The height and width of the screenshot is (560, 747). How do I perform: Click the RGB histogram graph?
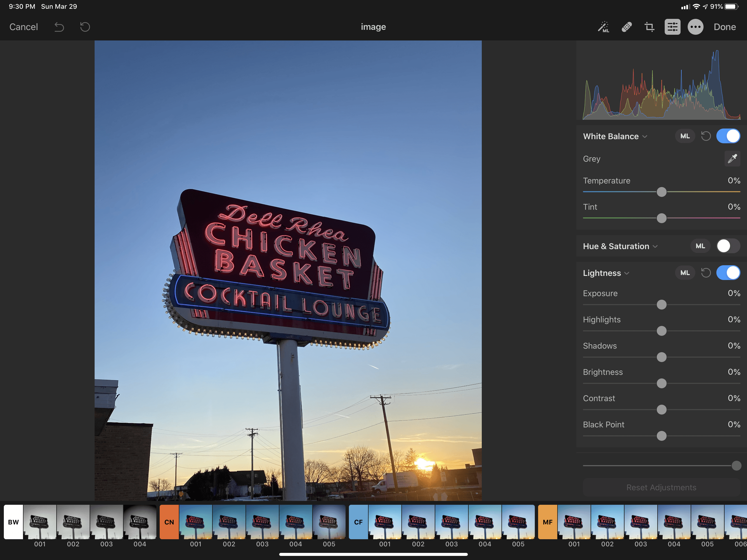(662, 84)
